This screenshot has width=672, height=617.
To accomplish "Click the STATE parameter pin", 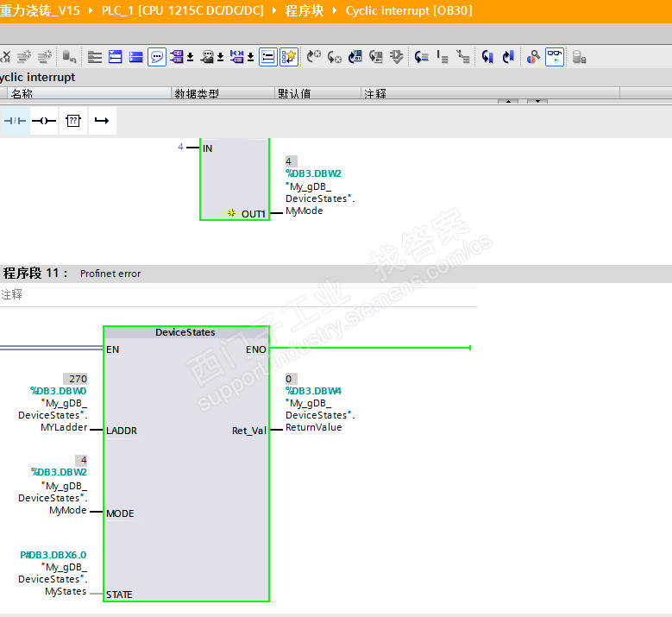I will 119,595.
